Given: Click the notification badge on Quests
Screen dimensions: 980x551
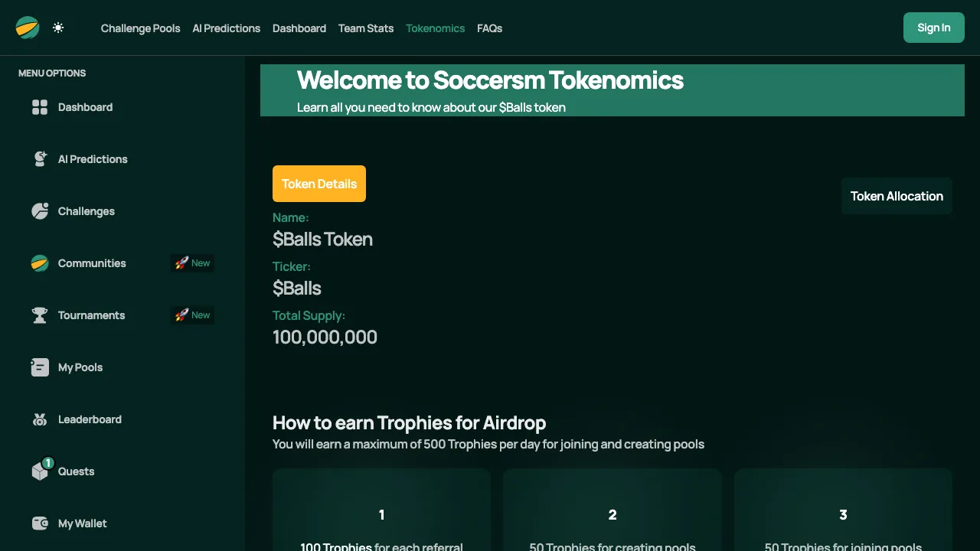Looking at the screenshot, I should coord(47,463).
